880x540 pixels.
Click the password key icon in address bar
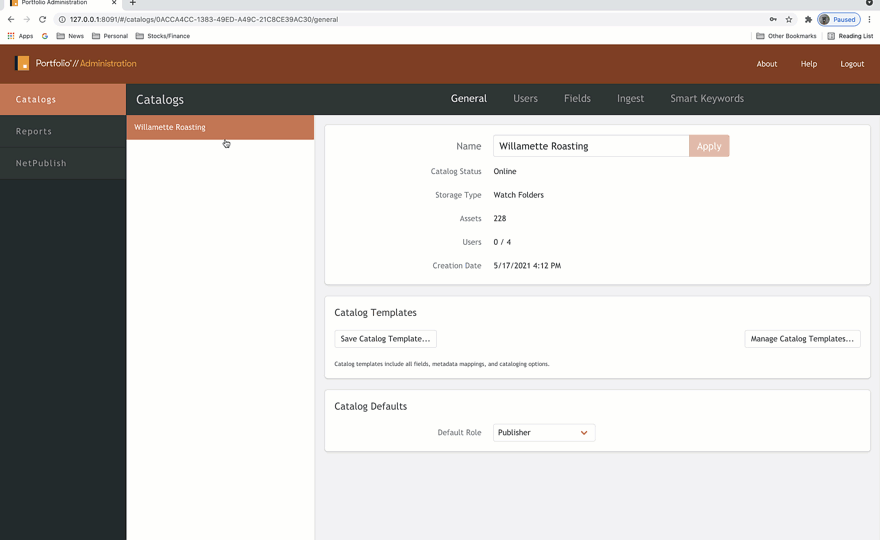click(773, 19)
